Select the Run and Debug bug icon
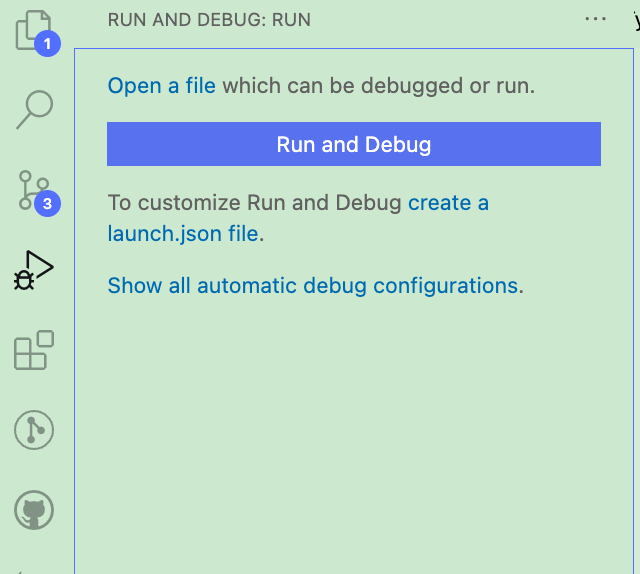Viewport: 640px width, 574px height. coord(34,270)
